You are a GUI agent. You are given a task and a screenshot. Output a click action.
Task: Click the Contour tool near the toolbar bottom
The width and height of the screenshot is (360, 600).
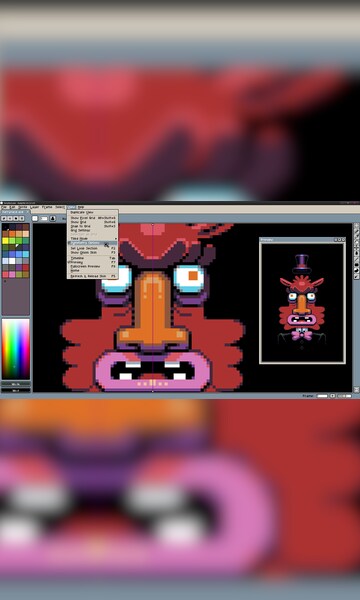pyautogui.click(x=356, y=270)
